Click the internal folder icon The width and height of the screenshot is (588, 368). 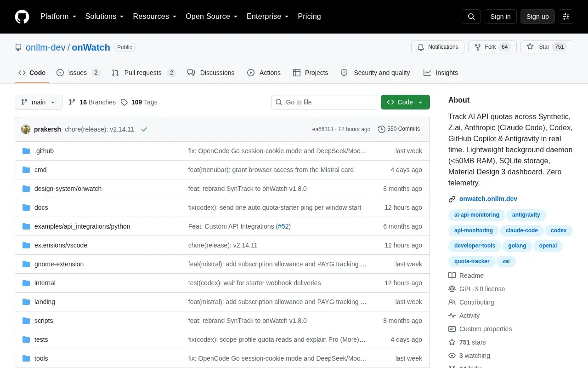(26, 283)
